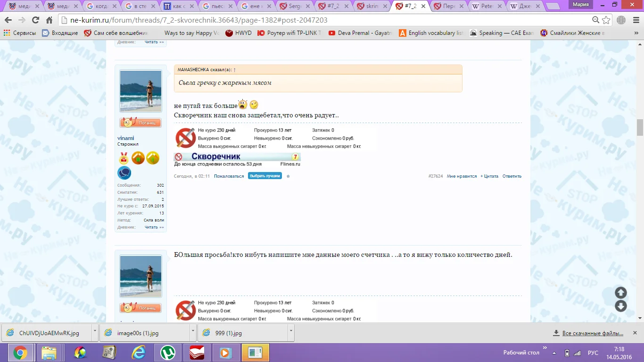This screenshot has height=362, width=644.
Task: Click the small star next to "Выбрать лучшим"
Action: click(288, 176)
